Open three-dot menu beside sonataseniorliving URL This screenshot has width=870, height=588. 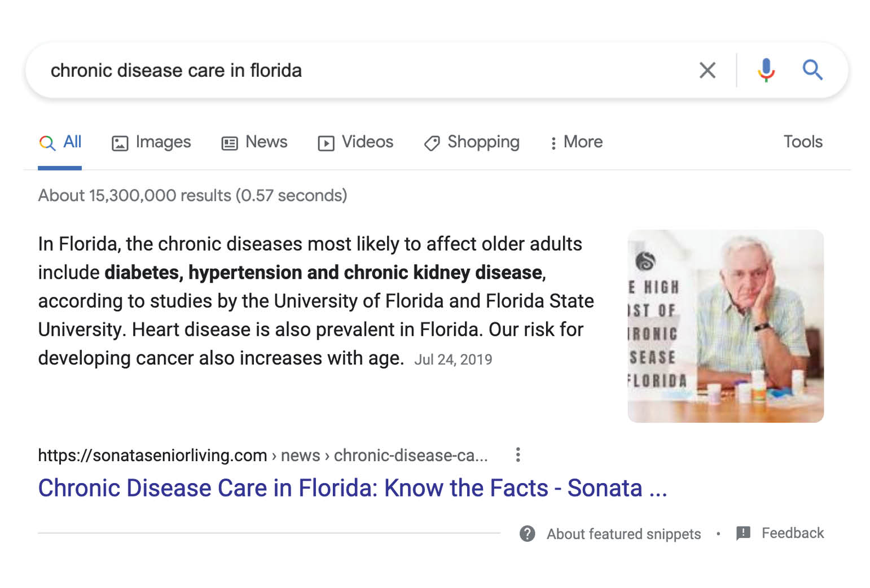[x=517, y=455]
